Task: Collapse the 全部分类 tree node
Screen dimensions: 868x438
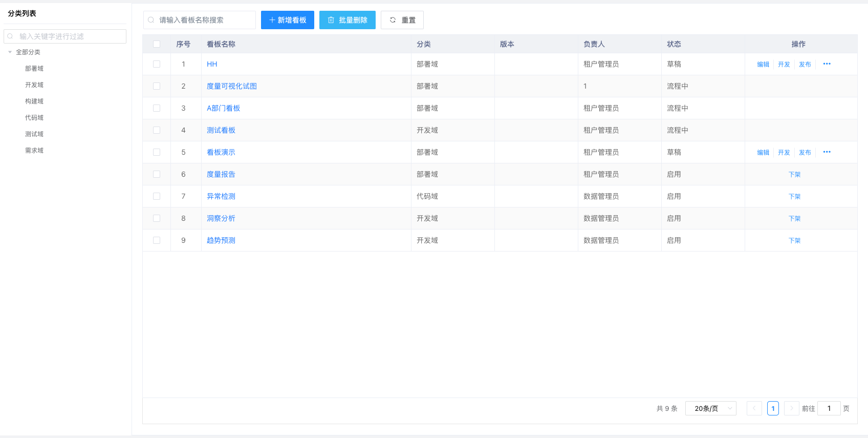Action: tap(10, 52)
